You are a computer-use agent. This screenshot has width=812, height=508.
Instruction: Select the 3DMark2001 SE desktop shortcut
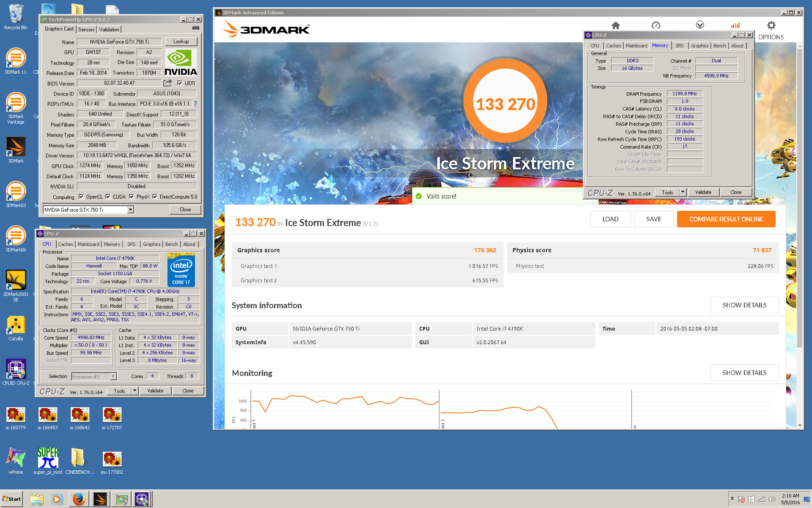click(16, 286)
